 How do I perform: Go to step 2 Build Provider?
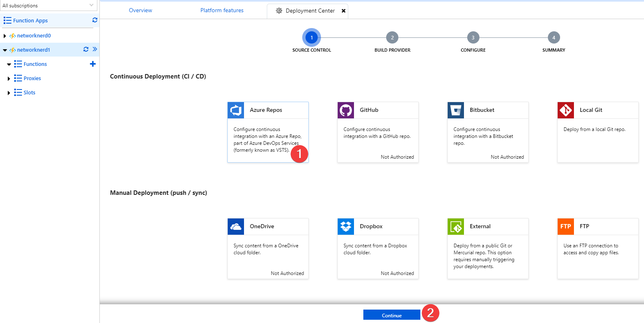pyautogui.click(x=392, y=37)
